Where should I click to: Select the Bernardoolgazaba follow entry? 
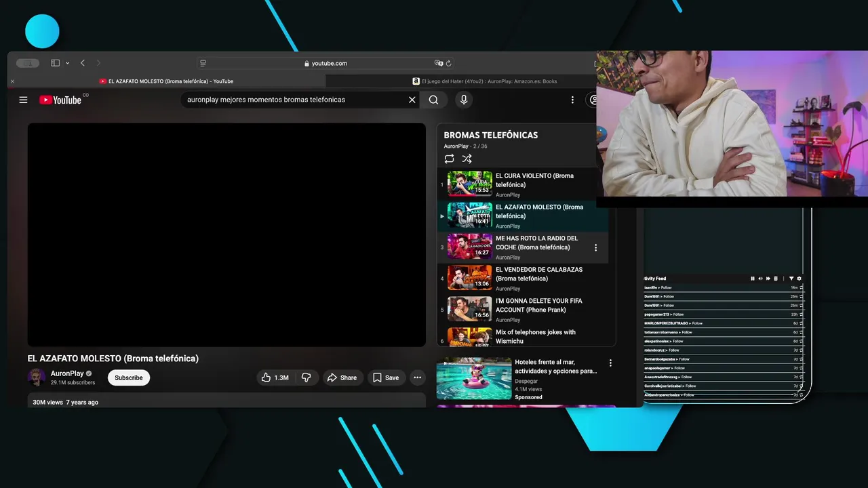724,359
